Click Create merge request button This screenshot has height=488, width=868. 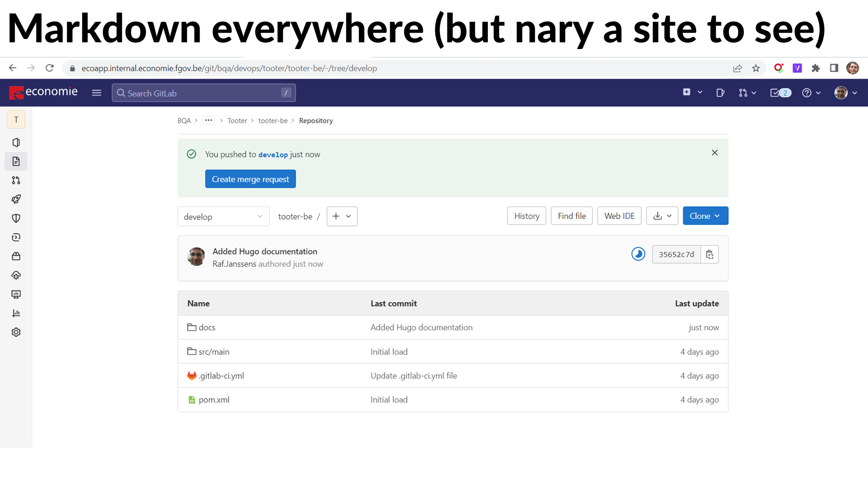(250, 179)
